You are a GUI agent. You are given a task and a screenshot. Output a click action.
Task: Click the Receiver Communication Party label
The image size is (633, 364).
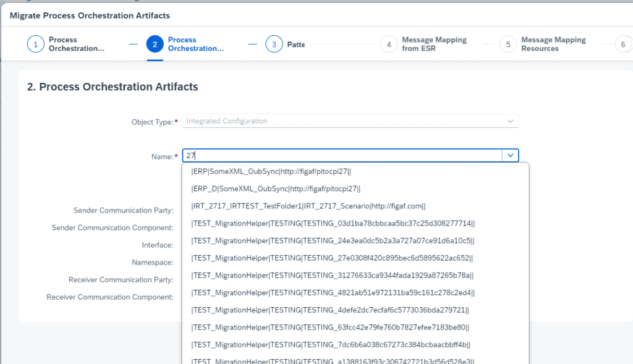click(121, 280)
